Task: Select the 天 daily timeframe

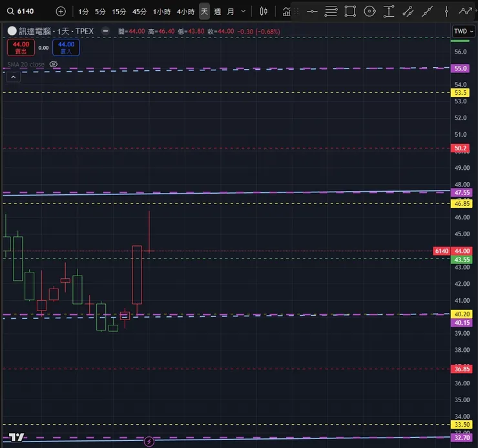Action: pos(204,12)
